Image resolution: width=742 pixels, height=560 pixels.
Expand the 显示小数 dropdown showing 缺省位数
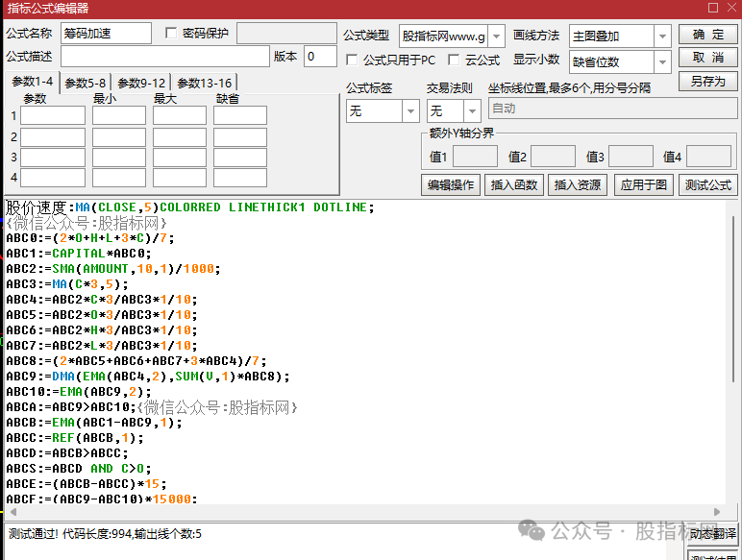(662, 62)
